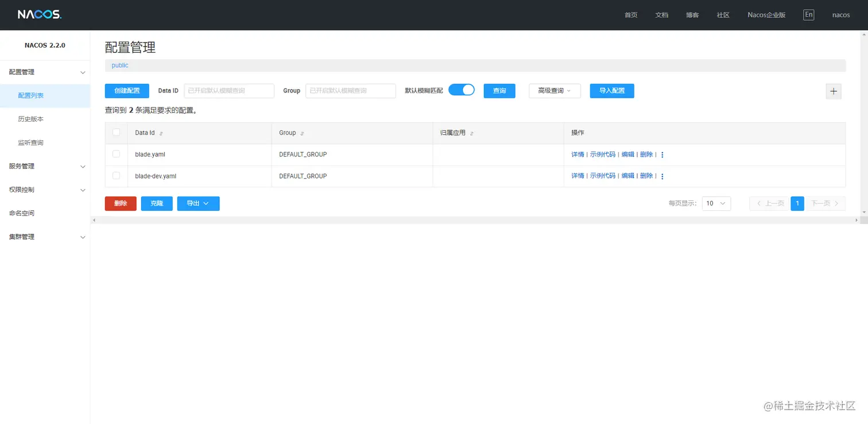Click 编辑 for blade.yaml
868x424 pixels.
coord(628,155)
